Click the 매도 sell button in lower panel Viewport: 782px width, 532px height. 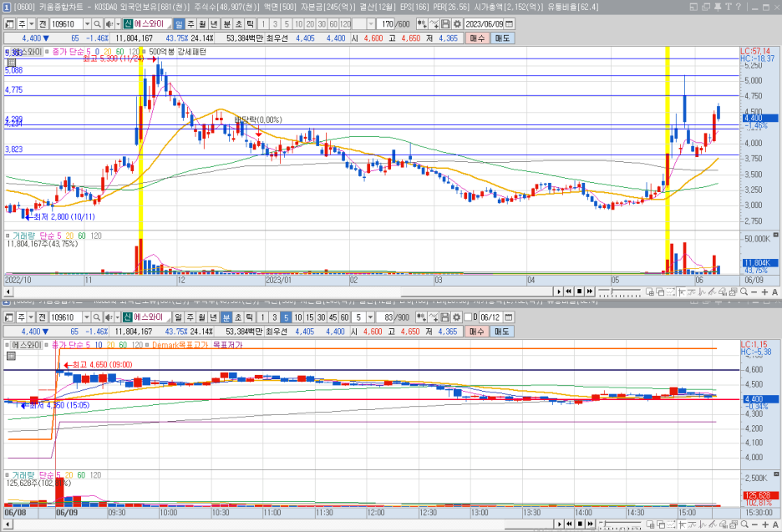point(502,331)
